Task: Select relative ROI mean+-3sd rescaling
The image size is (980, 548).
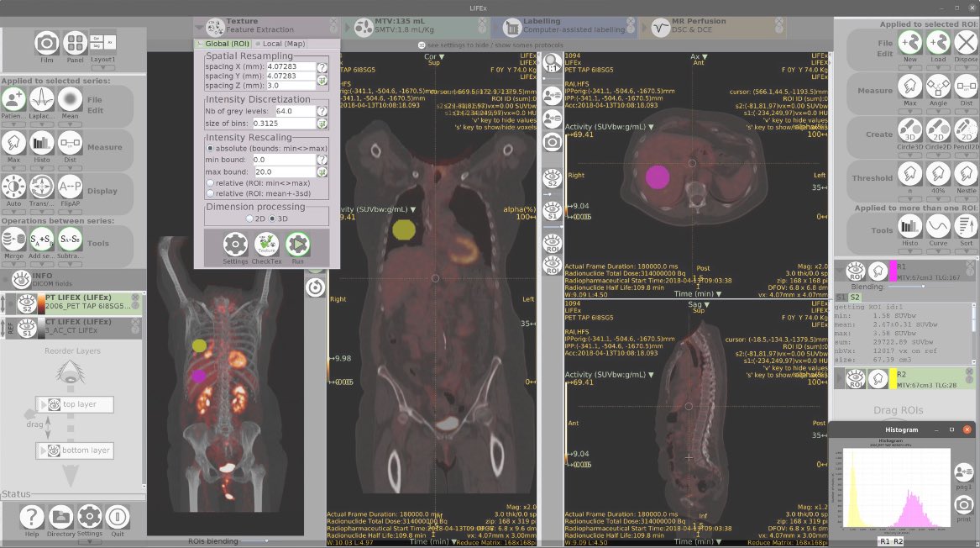Action: (x=210, y=193)
